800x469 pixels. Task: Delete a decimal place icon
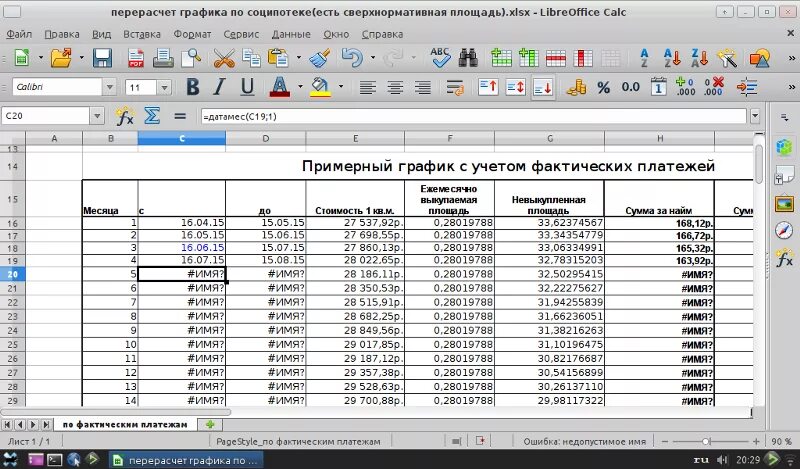713,87
